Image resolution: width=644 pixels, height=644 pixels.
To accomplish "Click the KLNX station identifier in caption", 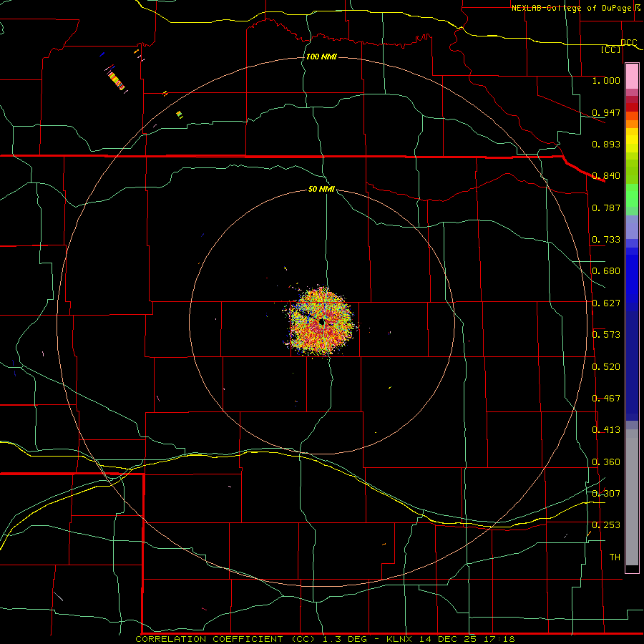I will (401, 639).
